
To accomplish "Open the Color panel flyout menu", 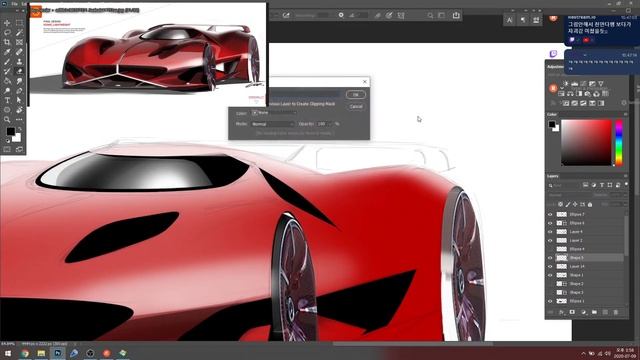I will [625, 114].
